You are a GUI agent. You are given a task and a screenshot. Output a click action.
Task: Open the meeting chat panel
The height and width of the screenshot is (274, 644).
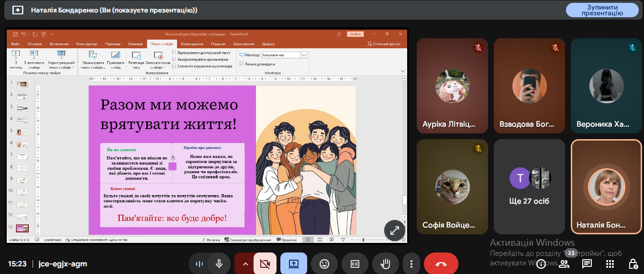(587, 263)
